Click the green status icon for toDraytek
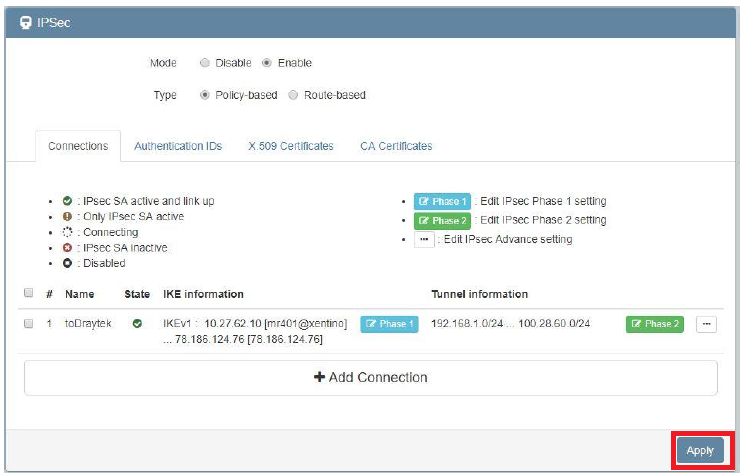745x476 pixels. tap(137, 324)
